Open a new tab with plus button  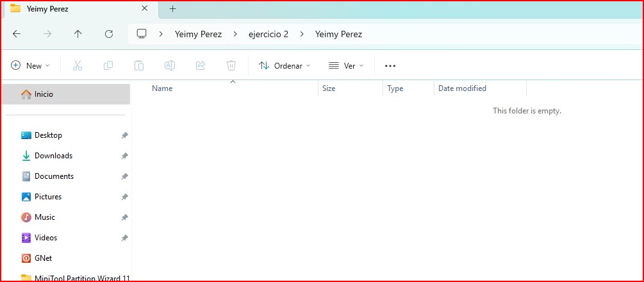click(x=172, y=9)
